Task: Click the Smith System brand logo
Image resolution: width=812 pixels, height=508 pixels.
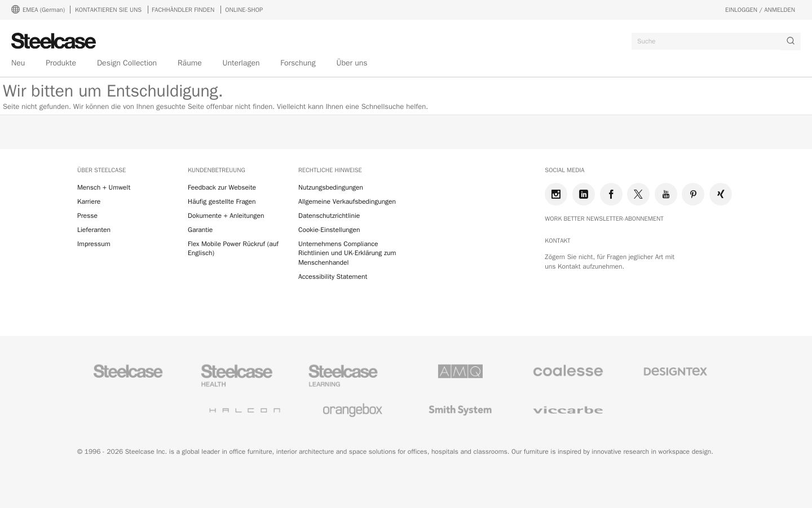Action: point(460,410)
